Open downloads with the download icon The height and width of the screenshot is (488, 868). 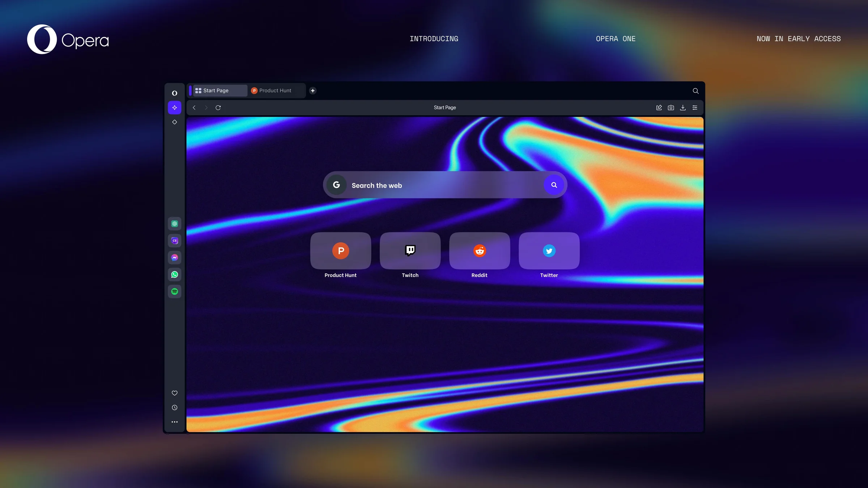tap(683, 108)
